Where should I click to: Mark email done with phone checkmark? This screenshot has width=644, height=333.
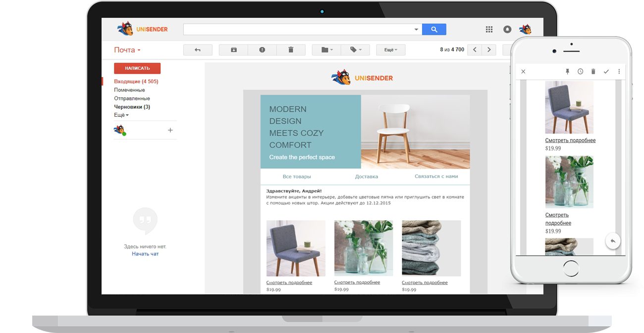tap(606, 72)
